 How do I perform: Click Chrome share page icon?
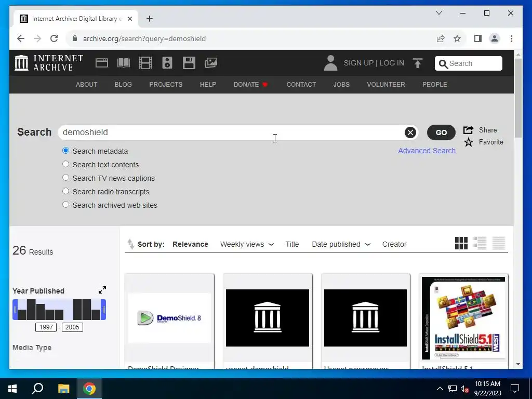coord(441,38)
